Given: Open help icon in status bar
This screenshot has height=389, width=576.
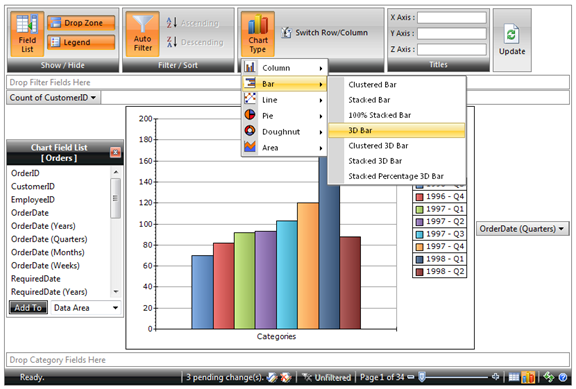Looking at the screenshot, I should (x=562, y=377).
